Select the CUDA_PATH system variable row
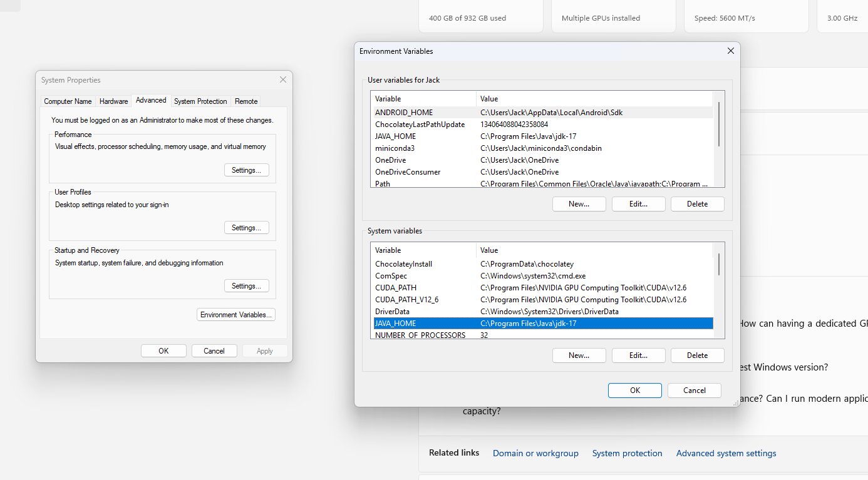Image resolution: width=868 pixels, height=480 pixels. (395, 288)
